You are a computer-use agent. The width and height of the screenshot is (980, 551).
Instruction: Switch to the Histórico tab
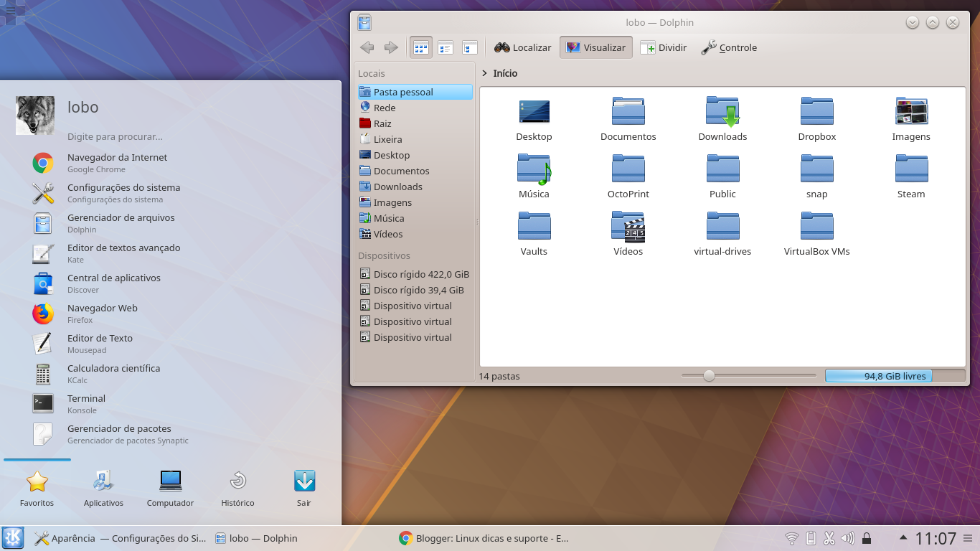(x=237, y=489)
